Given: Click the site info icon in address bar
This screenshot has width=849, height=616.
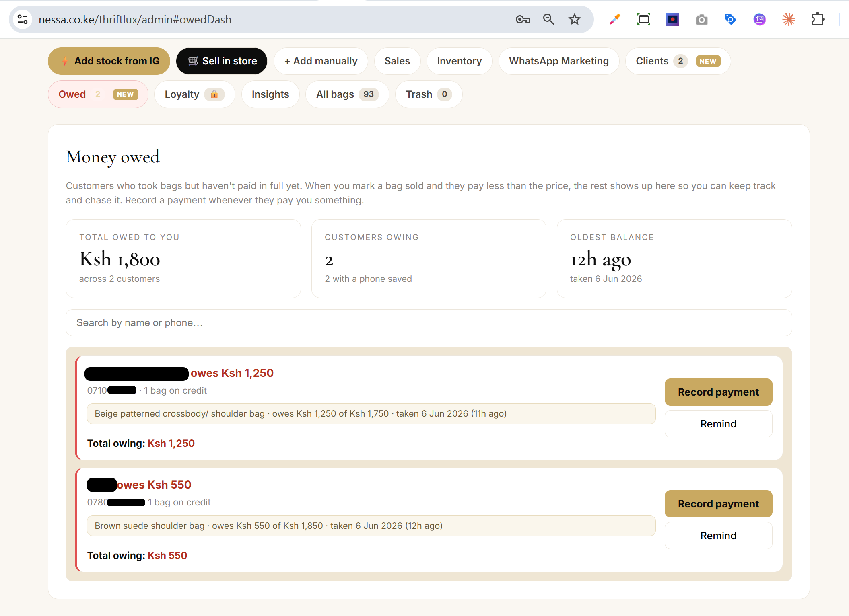Looking at the screenshot, I should click(23, 19).
